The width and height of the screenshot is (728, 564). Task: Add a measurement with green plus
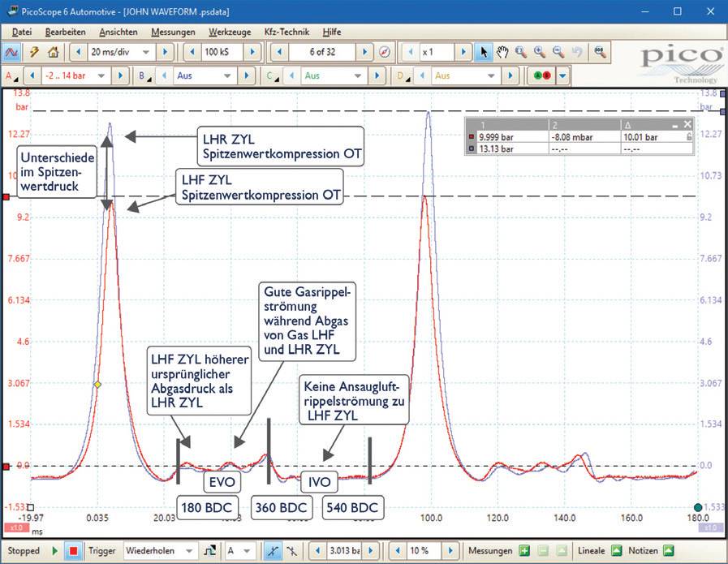point(525,551)
